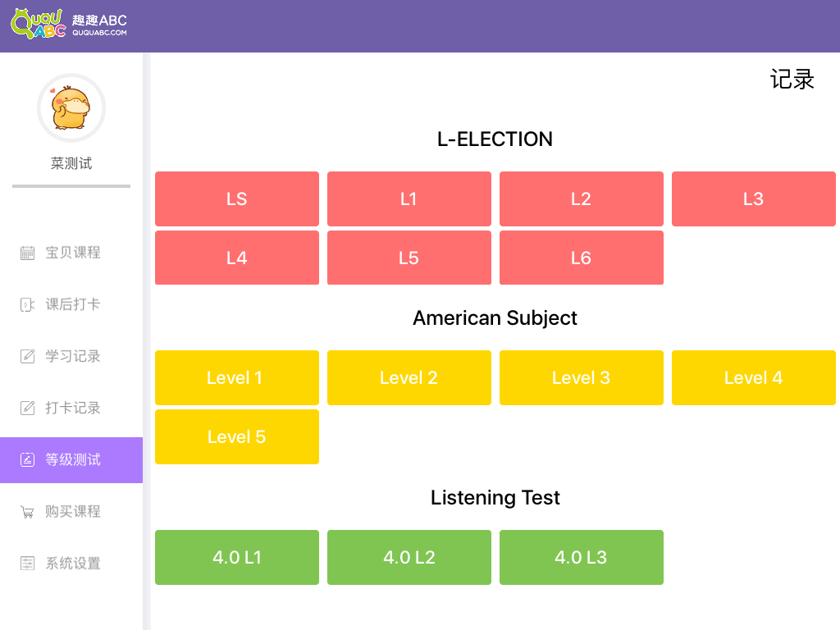This screenshot has height=630, width=840.
Task: Click the calendar icon for 宝贝课程
Action: pyautogui.click(x=27, y=253)
